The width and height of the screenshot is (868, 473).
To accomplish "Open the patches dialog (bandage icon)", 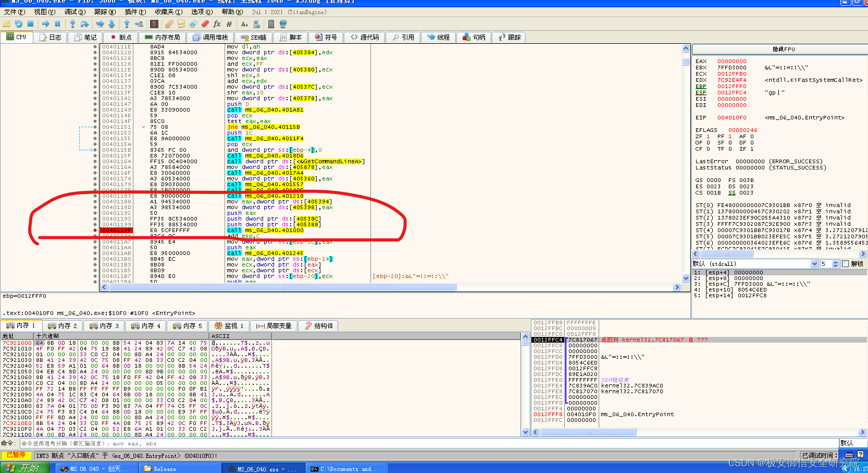I will 169,24.
